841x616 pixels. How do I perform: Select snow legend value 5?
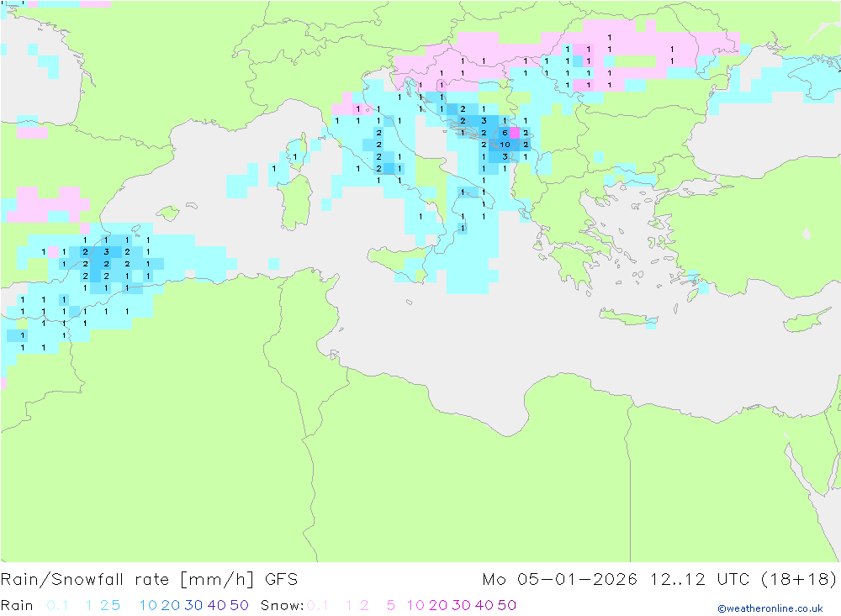(391, 605)
